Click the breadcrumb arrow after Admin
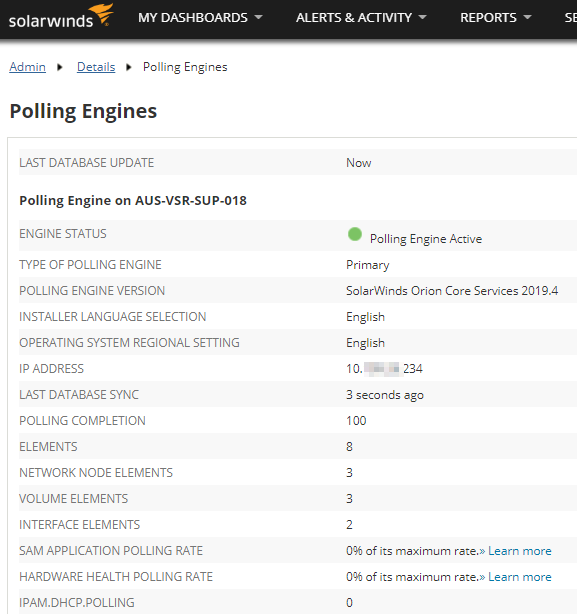The width and height of the screenshot is (577, 614). tap(60, 67)
